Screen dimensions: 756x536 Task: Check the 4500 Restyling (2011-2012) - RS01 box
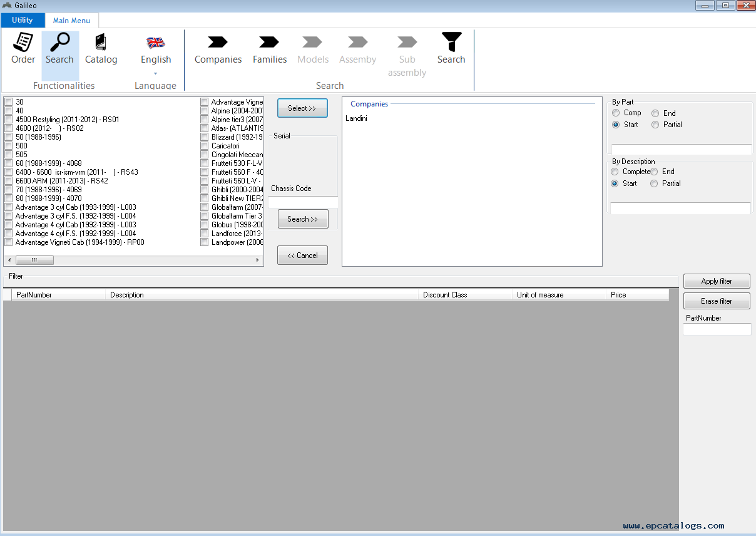click(x=9, y=120)
